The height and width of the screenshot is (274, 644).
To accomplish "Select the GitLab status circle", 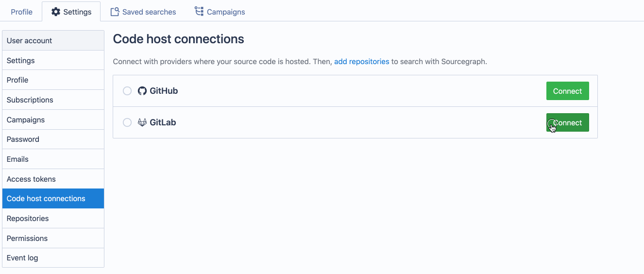I will (127, 122).
